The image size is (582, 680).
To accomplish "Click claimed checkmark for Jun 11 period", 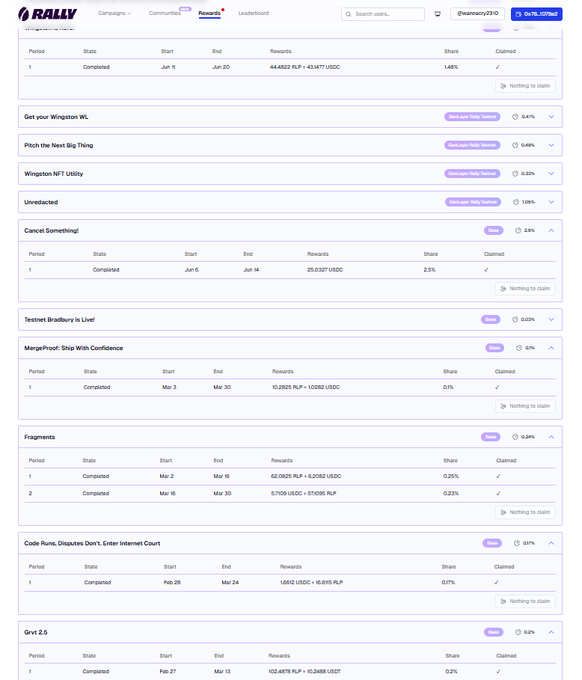I will tap(498, 67).
